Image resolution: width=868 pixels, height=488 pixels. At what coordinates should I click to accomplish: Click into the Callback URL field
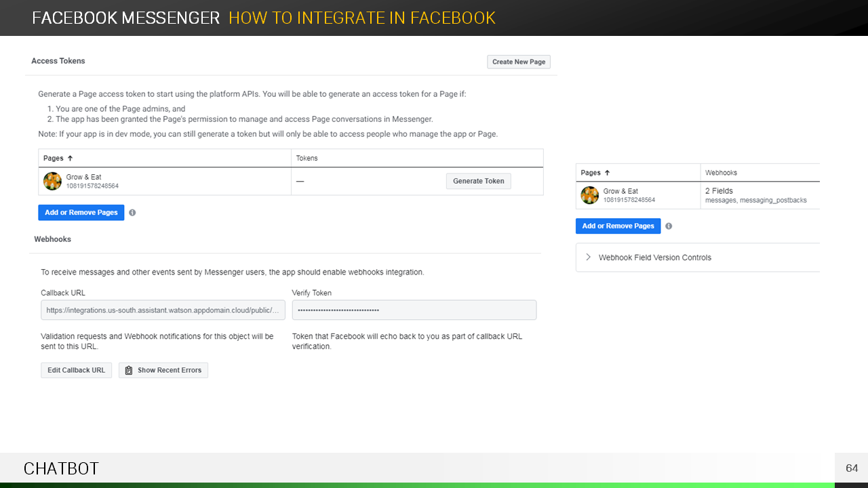click(x=163, y=310)
